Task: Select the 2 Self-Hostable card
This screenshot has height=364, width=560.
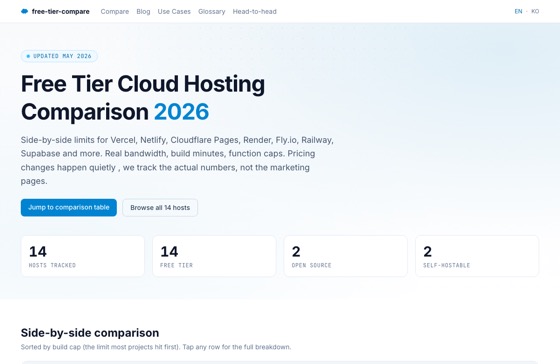Action: click(x=477, y=256)
